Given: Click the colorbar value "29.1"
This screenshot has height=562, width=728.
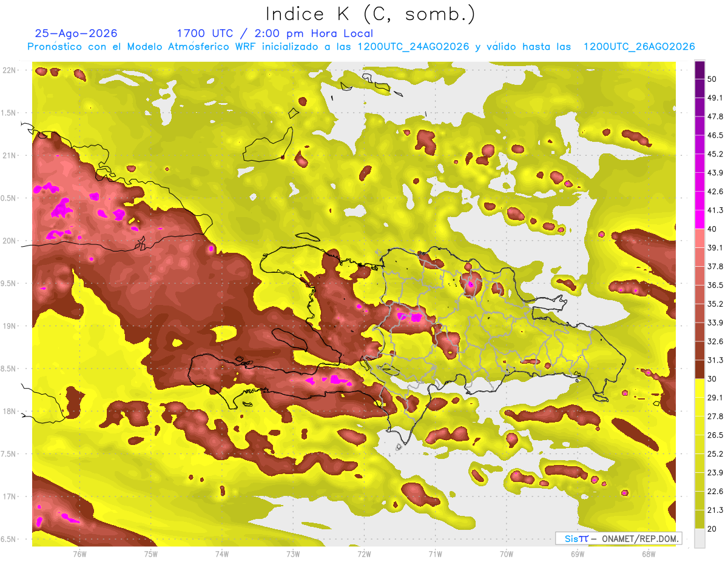Looking at the screenshot, I should click(x=715, y=398).
